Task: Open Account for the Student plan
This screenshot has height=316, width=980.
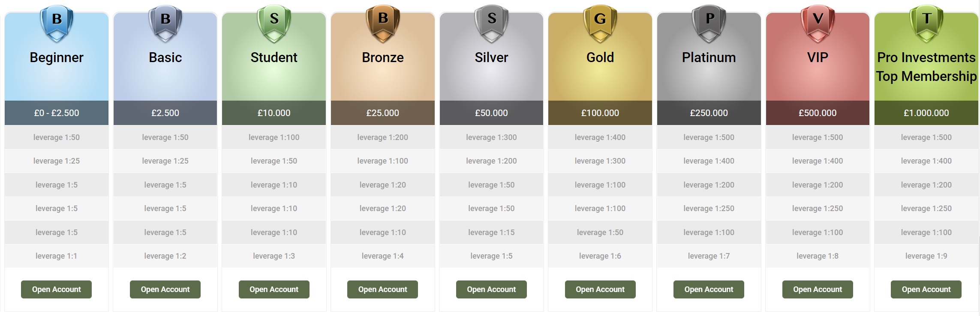Action: tap(274, 289)
